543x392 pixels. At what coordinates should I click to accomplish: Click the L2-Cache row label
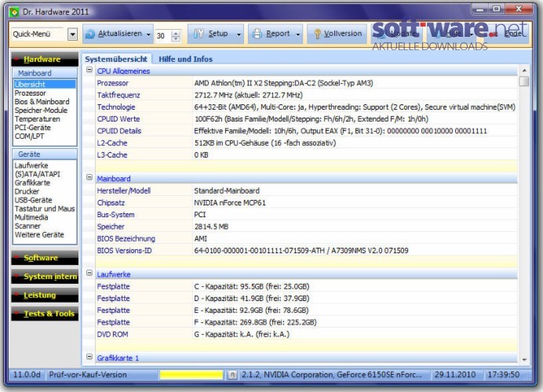point(112,143)
